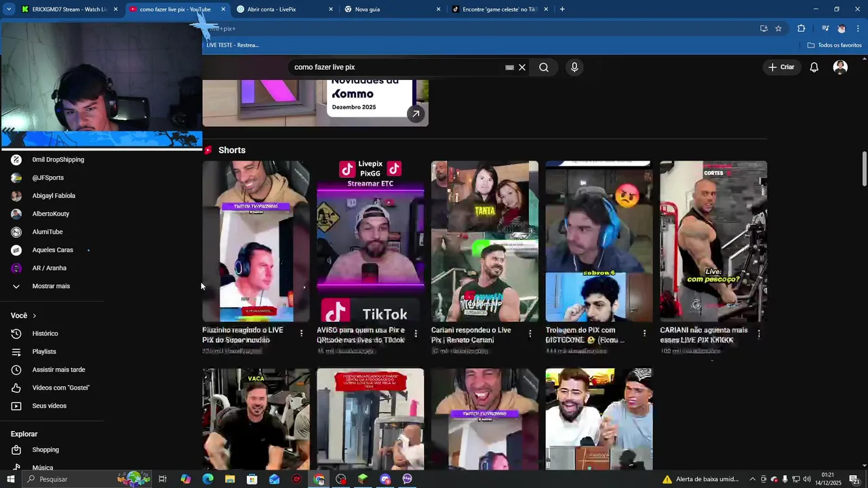Open YouTube notifications bell

click(814, 67)
